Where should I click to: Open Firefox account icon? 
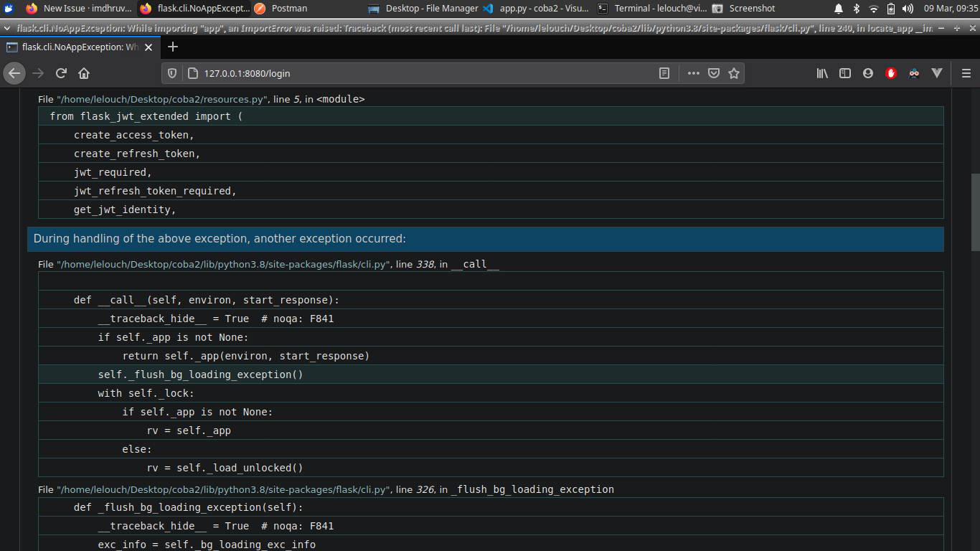coord(868,73)
